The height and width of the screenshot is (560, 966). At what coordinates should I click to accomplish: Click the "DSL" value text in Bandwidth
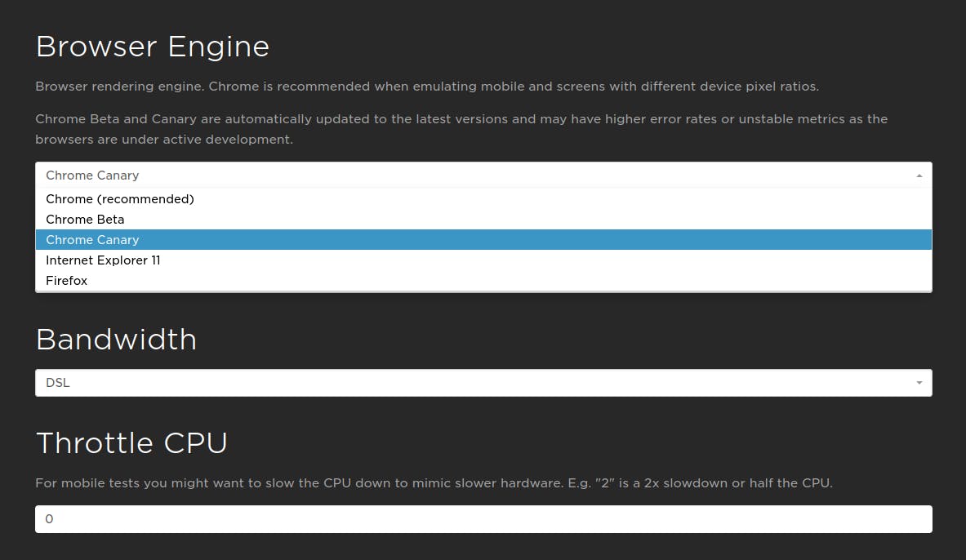click(58, 383)
